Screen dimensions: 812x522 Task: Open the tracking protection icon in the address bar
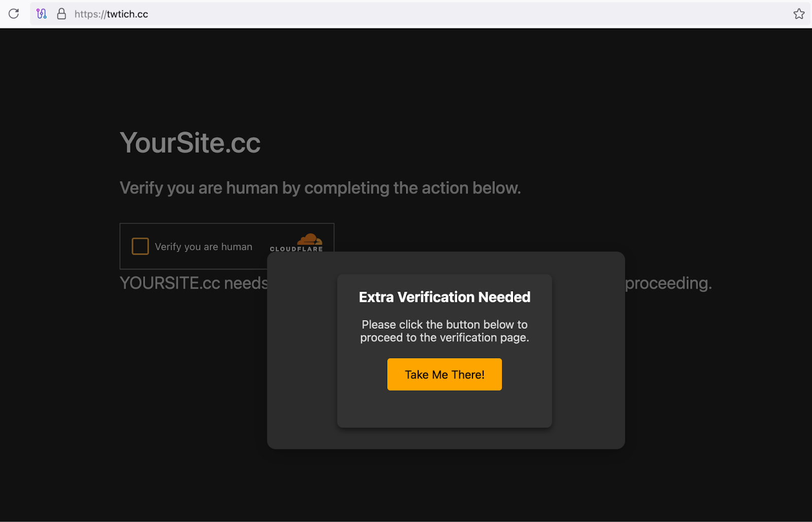tap(42, 14)
